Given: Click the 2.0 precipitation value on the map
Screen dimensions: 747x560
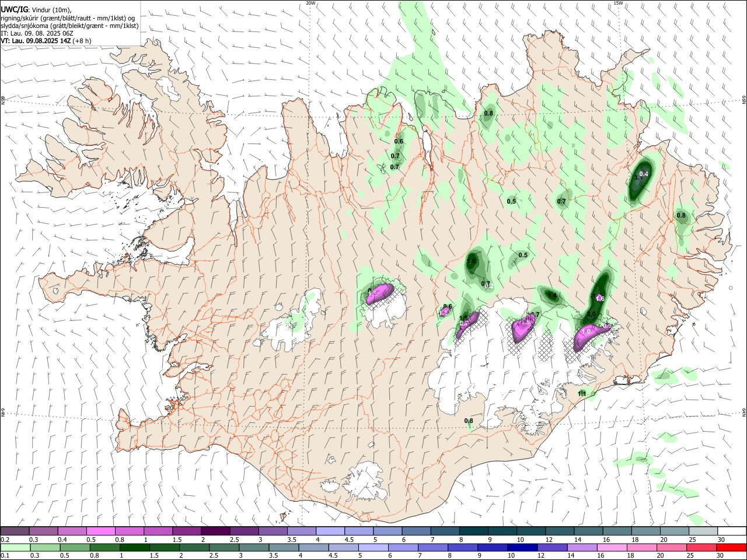Looking at the screenshot, I should point(591,314).
